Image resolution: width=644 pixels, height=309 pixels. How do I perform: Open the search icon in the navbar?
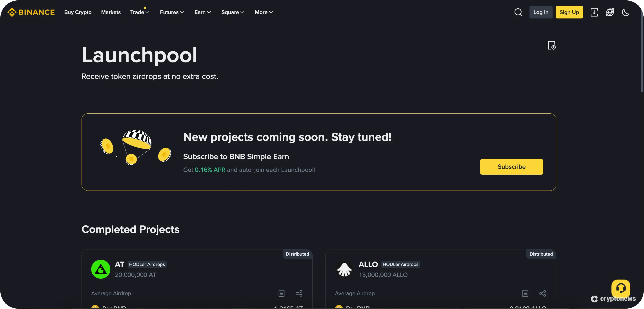pos(518,12)
